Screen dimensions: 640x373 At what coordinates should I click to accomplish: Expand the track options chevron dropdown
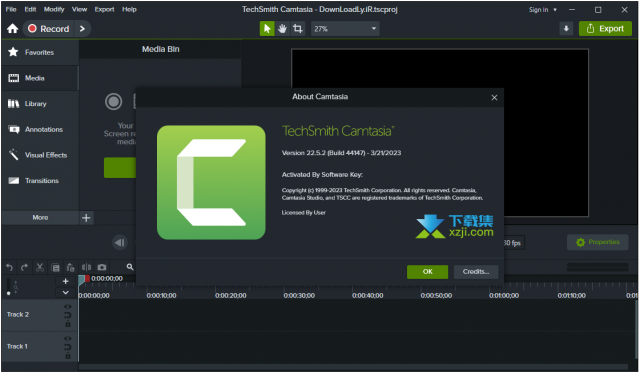point(65,293)
